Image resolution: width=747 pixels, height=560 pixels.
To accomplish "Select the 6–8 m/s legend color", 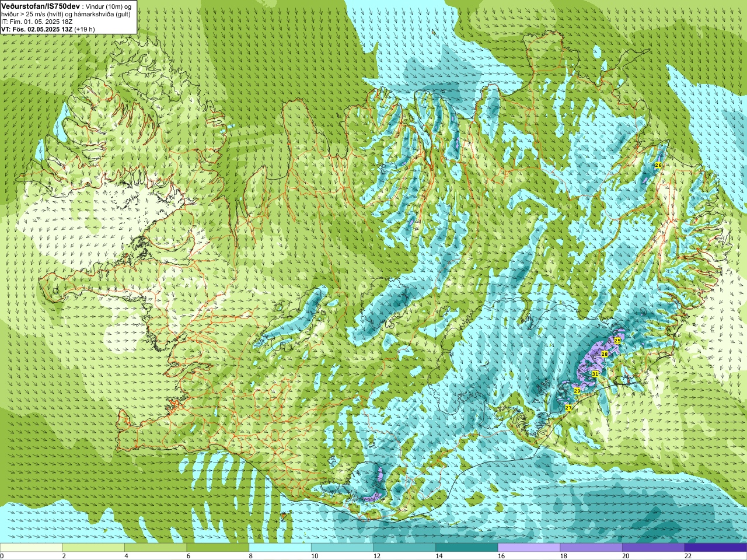I will pos(218,548).
